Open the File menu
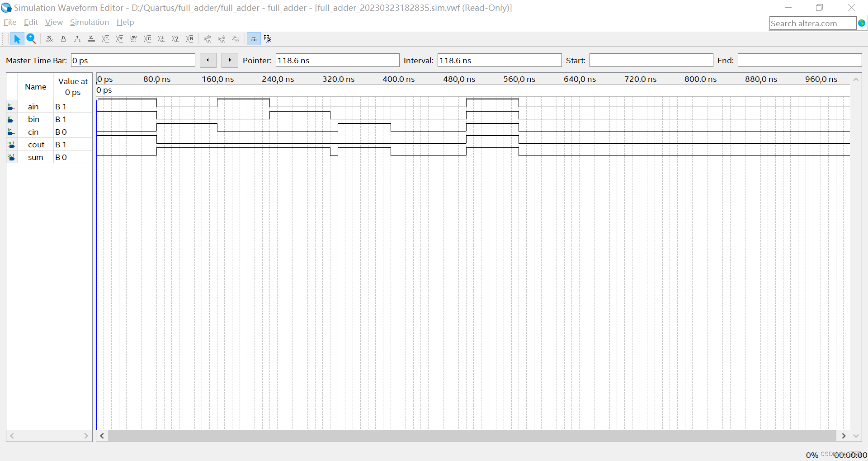This screenshot has width=868, height=461. [10, 22]
